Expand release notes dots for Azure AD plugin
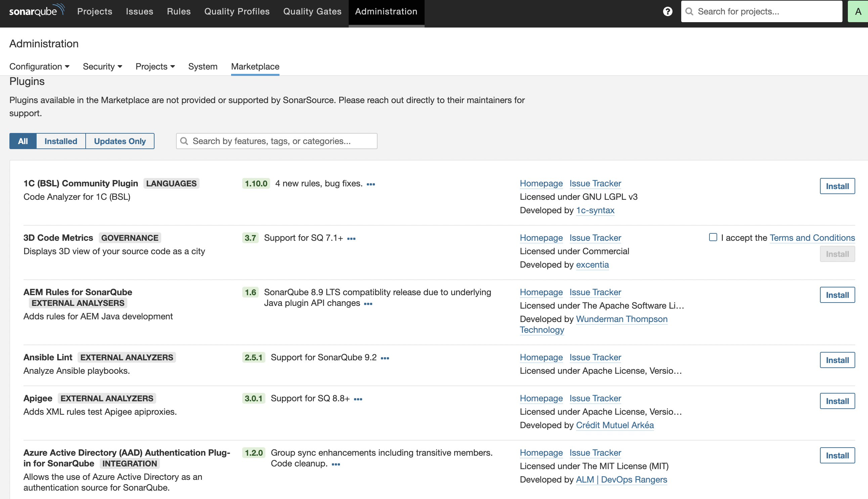Viewport: 868px width, 499px height. coord(336,464)
